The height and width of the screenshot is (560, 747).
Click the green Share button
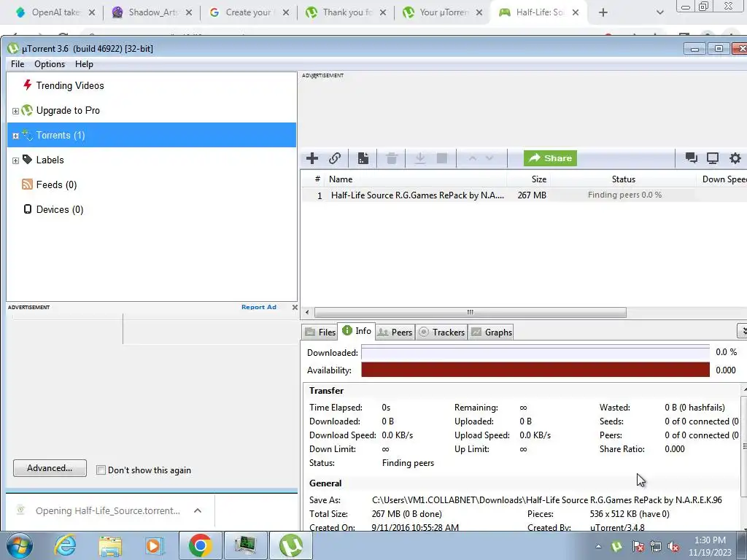coord(550,158)
